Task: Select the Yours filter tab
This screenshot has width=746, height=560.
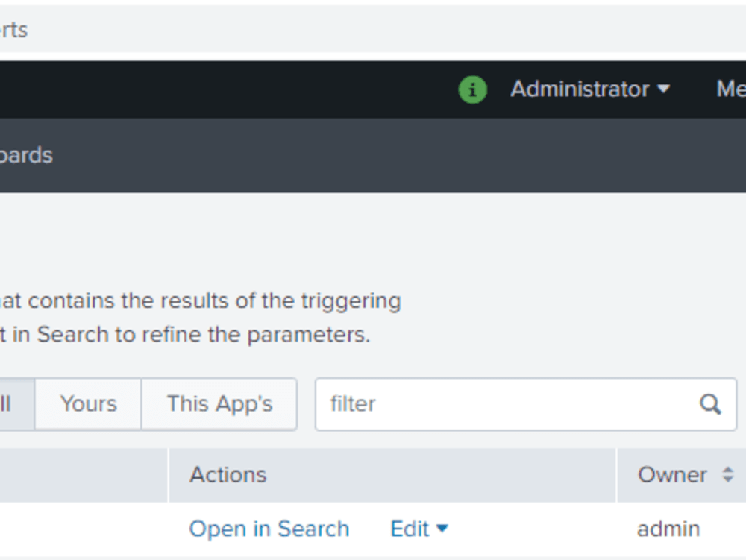Action: 87,404
